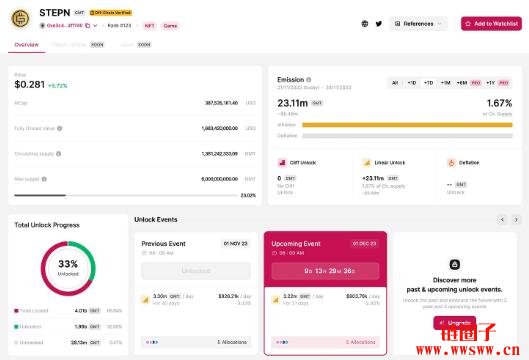The image size is (529, 360).
Task: Click the black lock icon above Discover more
Action: pos(454,264)
